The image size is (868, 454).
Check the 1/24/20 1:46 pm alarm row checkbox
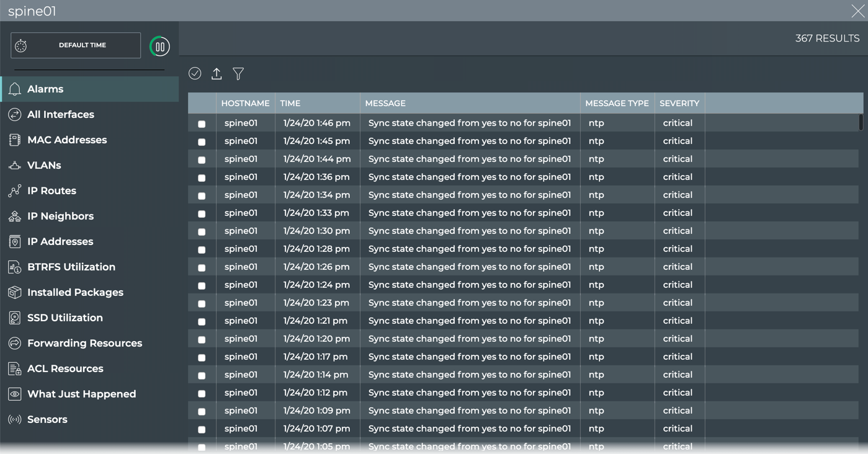point(202,124)
